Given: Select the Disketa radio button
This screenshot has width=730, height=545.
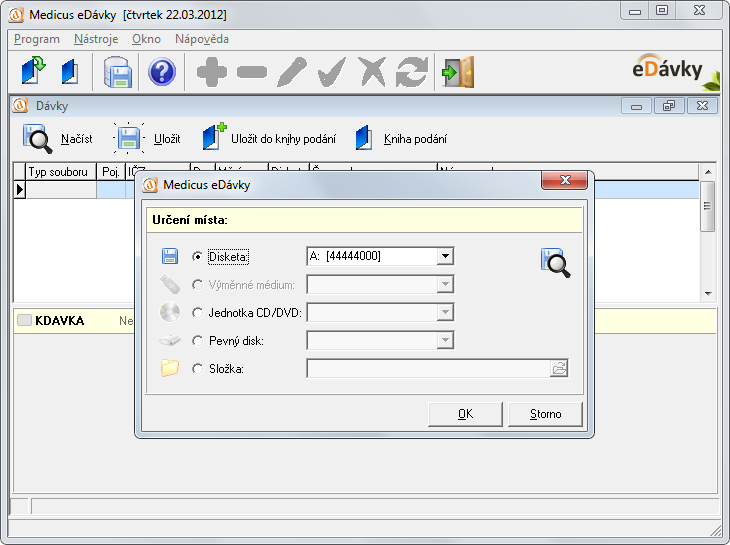Looking at the screenshot, I should [197, 256].
